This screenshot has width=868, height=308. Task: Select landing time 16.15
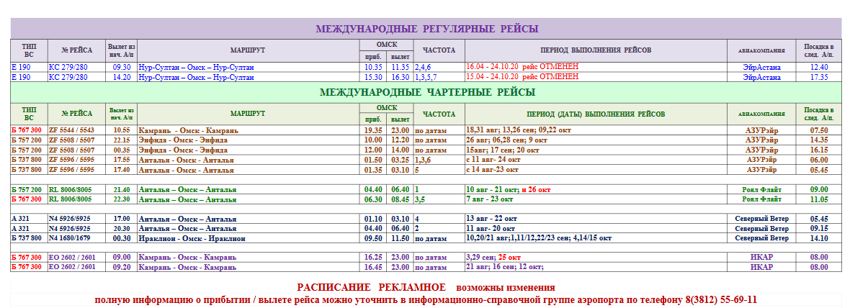[x=819, y=150]
